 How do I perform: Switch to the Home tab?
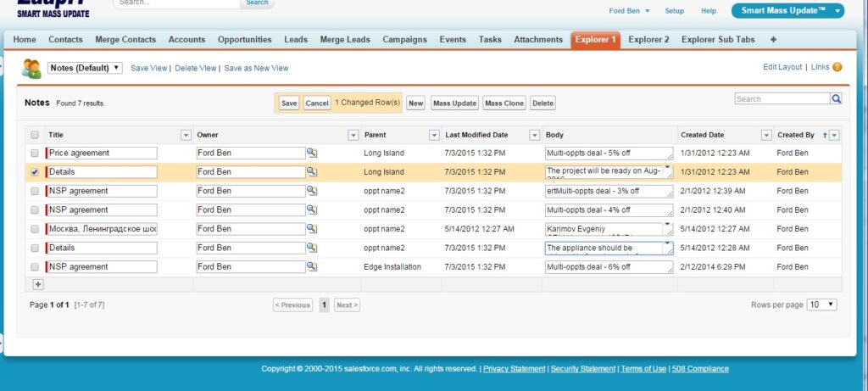click(25, 39)
